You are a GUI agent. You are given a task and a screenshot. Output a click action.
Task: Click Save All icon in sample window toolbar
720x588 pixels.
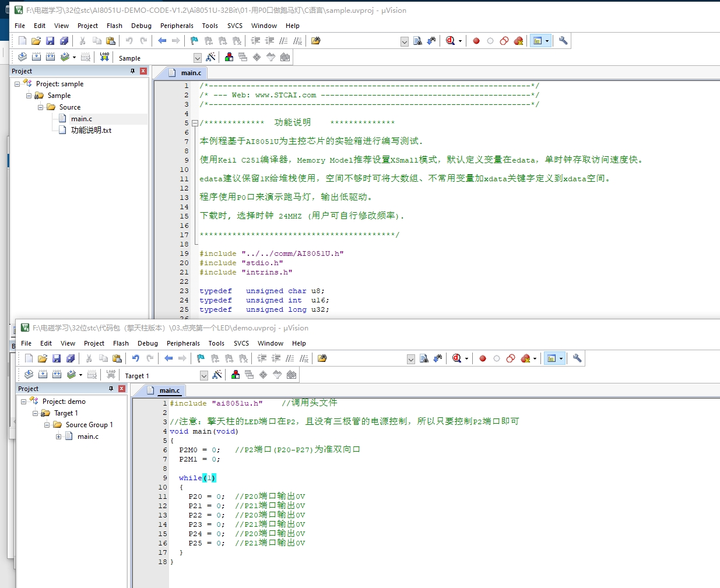(x=64, y=41)
